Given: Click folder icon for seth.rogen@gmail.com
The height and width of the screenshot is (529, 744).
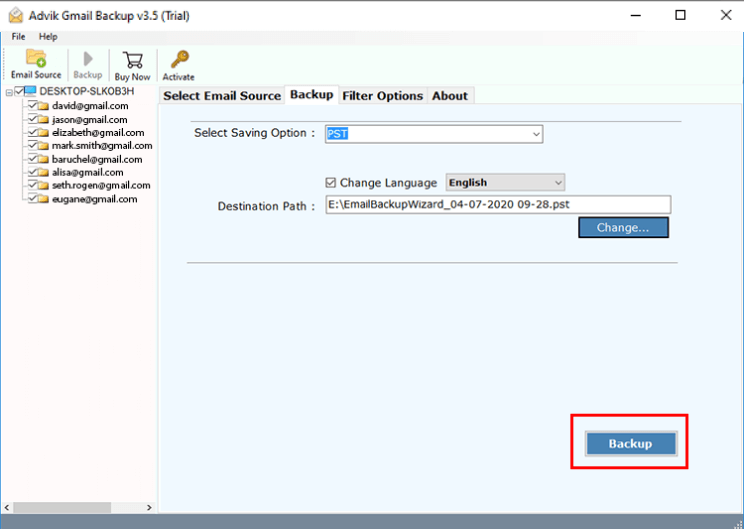Looking at the screenshot, I should tap(43, 186).
